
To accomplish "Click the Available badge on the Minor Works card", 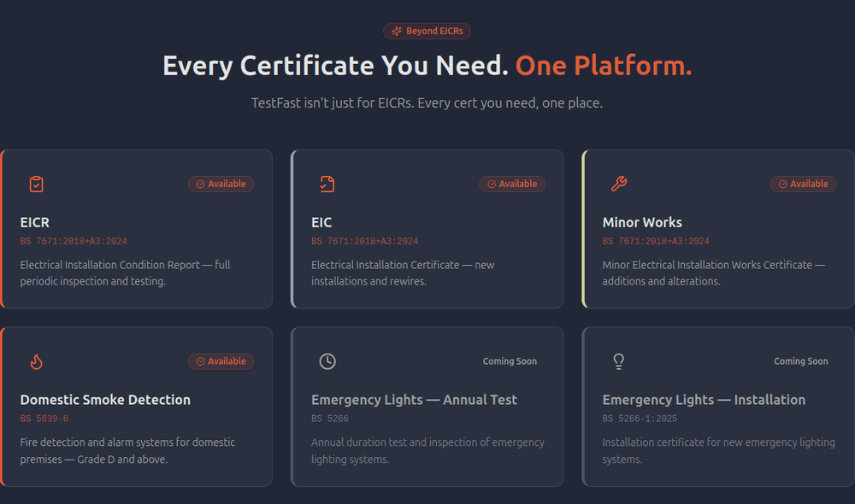I will (x=803, y=185).
